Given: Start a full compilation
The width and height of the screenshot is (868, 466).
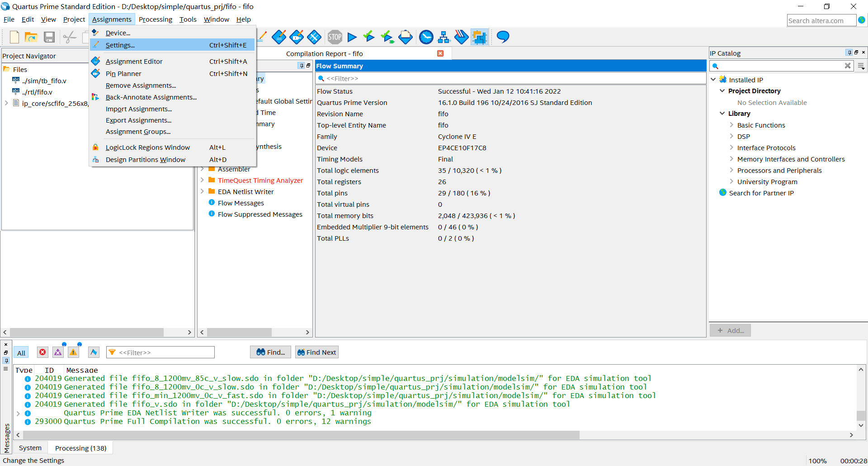Looking at the screenshot, I should pos(352,37).
